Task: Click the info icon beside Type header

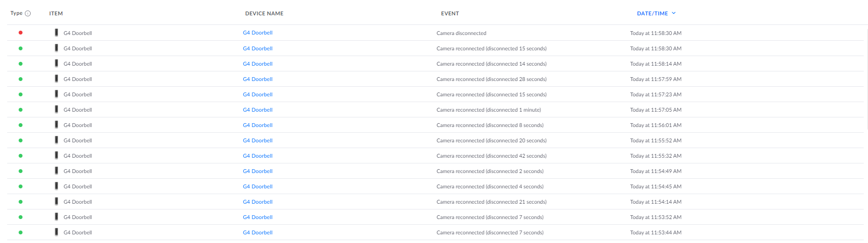Action: point(28,13)
